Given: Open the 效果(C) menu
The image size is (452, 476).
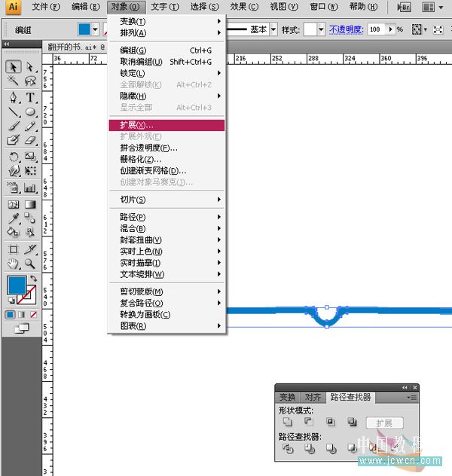Looking at the screenshot, I should [x=244, y=7].
